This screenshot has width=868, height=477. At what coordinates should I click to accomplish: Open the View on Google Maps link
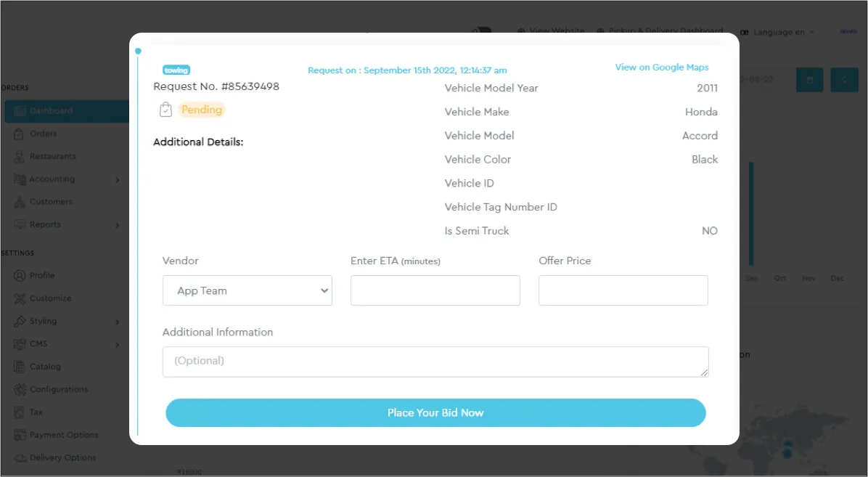pos(662,68)
